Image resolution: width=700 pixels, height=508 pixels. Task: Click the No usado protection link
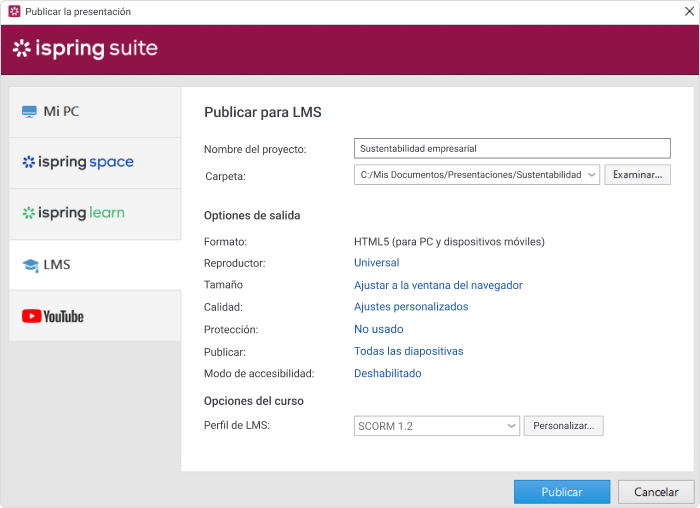point(379,329)
